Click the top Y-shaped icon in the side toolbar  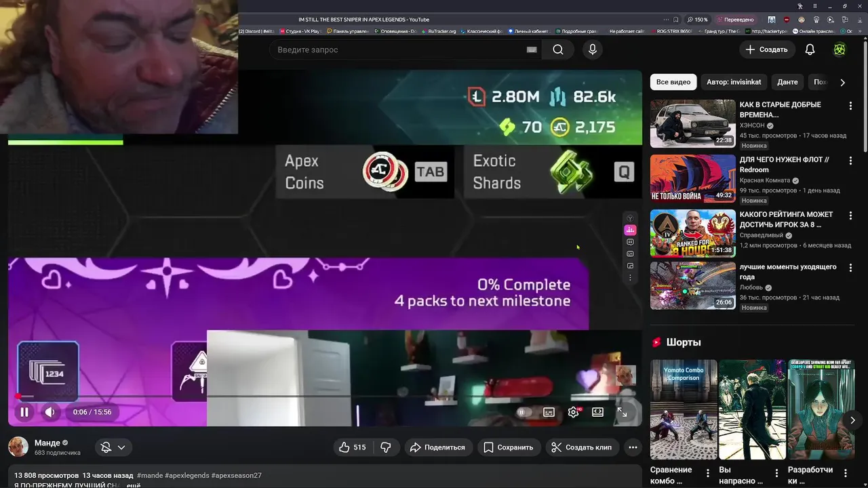coord(630,218)
